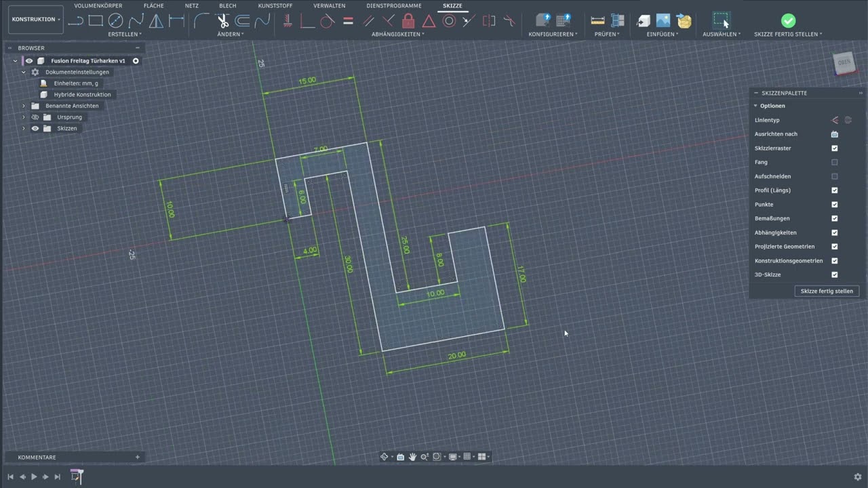Open the ABHÄNGIGKEITEN dropdown menu
Image resolution: width=868 pixels, height=488 pixels.
[397, 34]
